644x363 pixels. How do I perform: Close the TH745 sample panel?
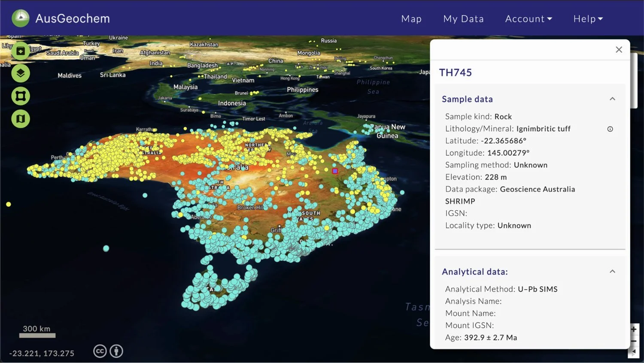click(x=619, y=50)
